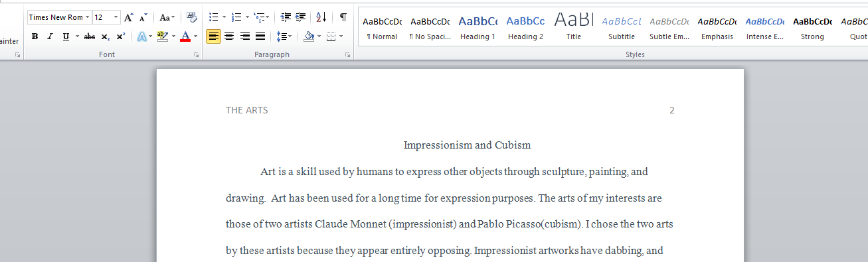Open the Font dialog launcher
Screen dimensions: 868x262
[196, 55]
